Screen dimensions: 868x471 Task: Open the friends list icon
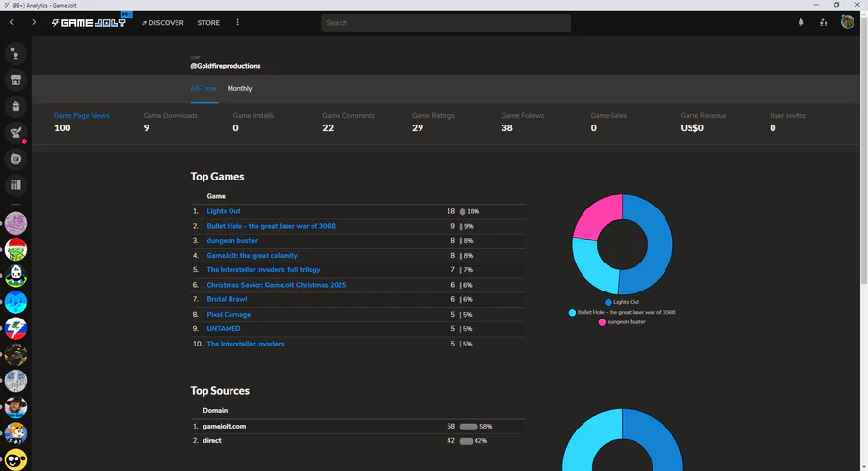tap(824, 23)
